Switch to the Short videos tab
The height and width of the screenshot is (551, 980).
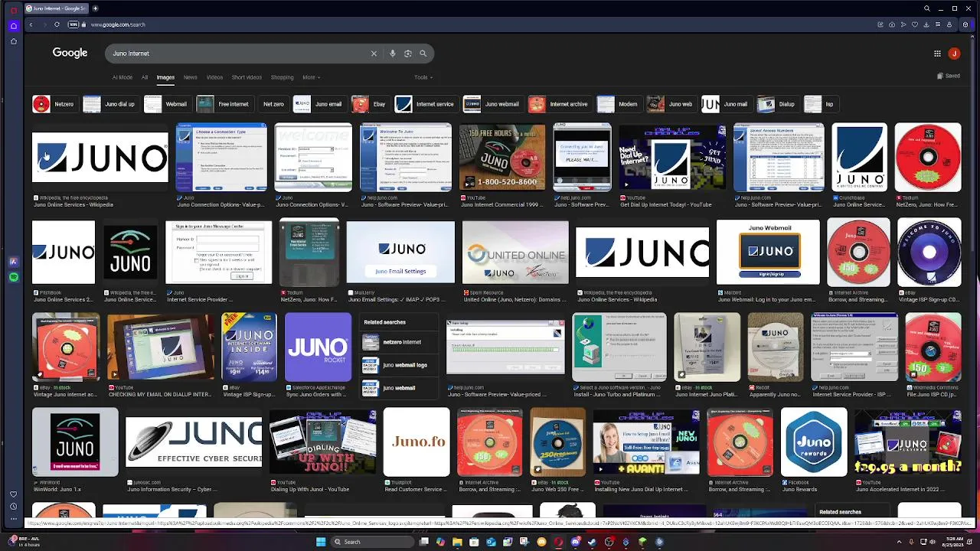tap(247, 77)
